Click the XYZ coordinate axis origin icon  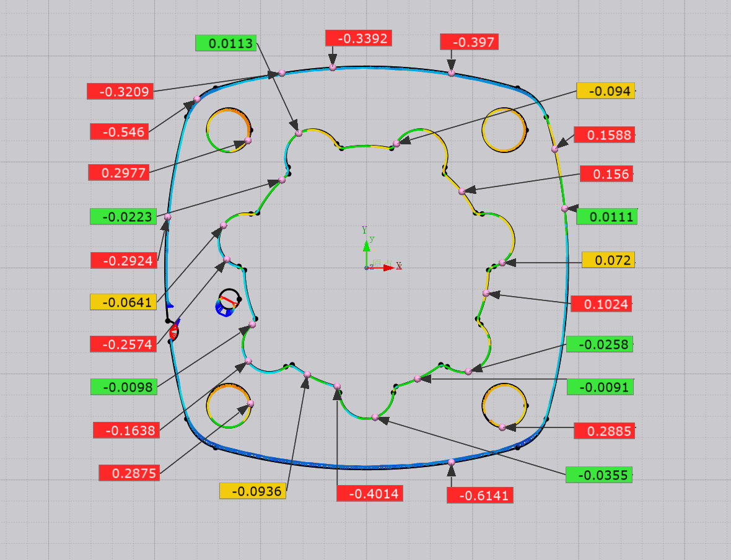367,267
